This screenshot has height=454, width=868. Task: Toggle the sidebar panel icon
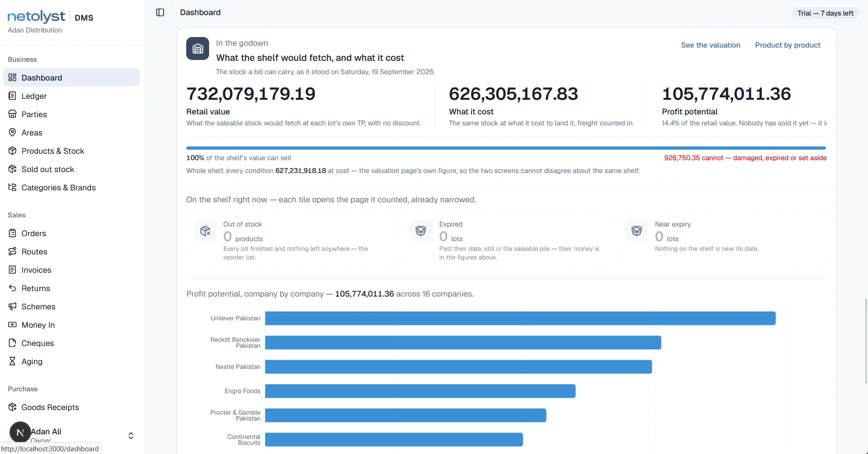tap(160, 12)
